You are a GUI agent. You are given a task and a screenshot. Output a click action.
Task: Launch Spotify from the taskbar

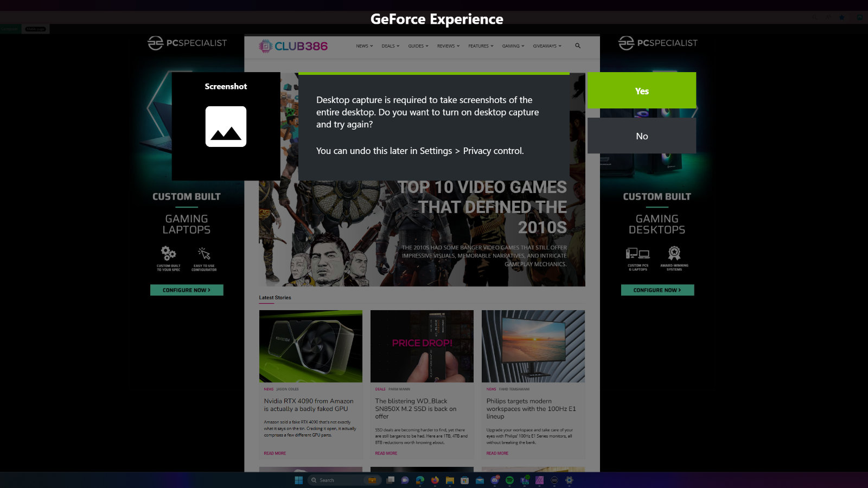tap(509, 480)
